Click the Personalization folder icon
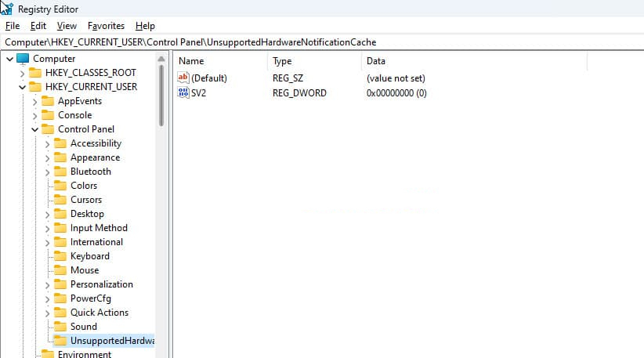This screenshot has width=644, height=358. [x=60, y=284]
